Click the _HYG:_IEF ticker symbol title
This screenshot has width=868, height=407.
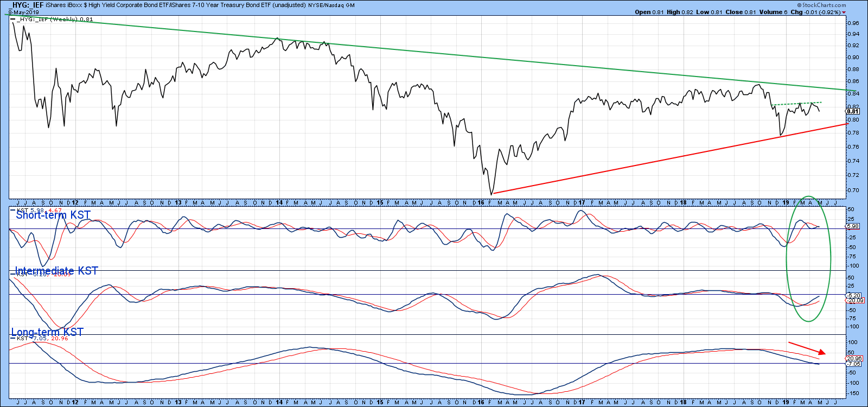click(27, 5)
